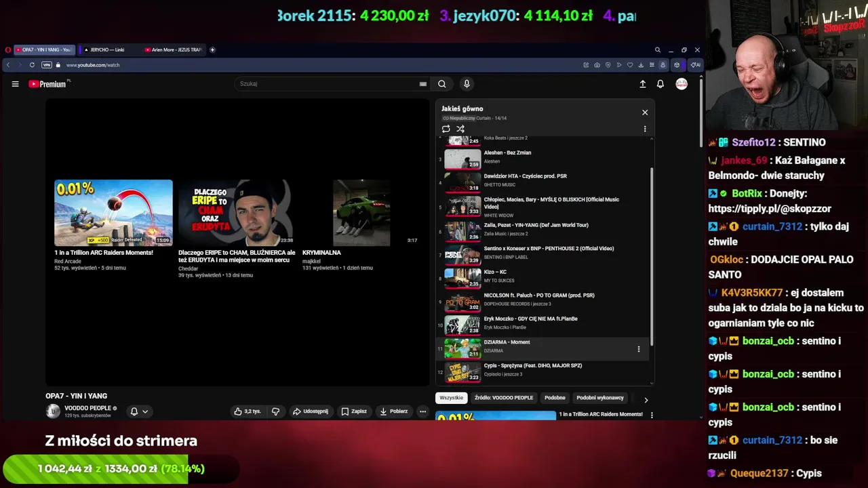
Task: Go back with browser back arrow
Action: click(7, 65)
